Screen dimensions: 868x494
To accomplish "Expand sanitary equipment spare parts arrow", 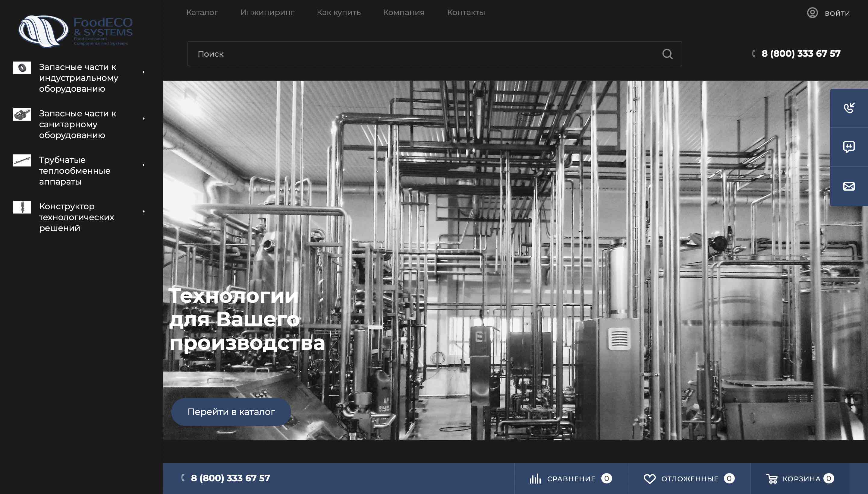I will tap(144, 119).
